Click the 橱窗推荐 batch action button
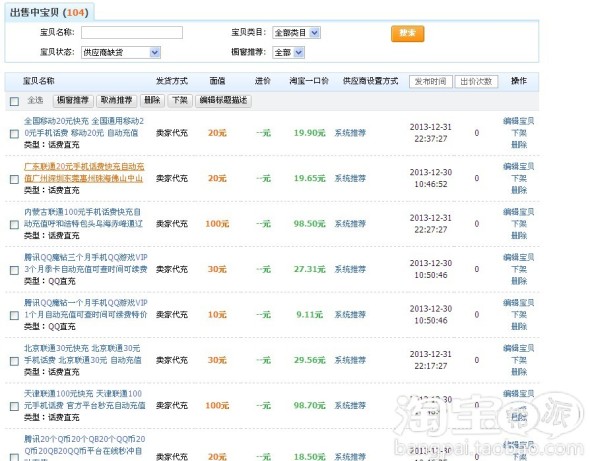Viewport: 590px width, 461px height. [x=73, y=100]
